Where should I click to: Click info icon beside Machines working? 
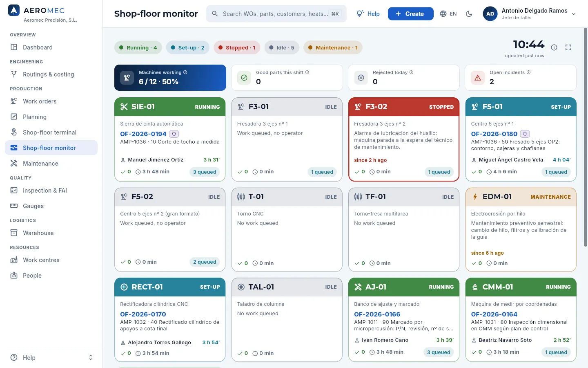[x=185, y=72]
